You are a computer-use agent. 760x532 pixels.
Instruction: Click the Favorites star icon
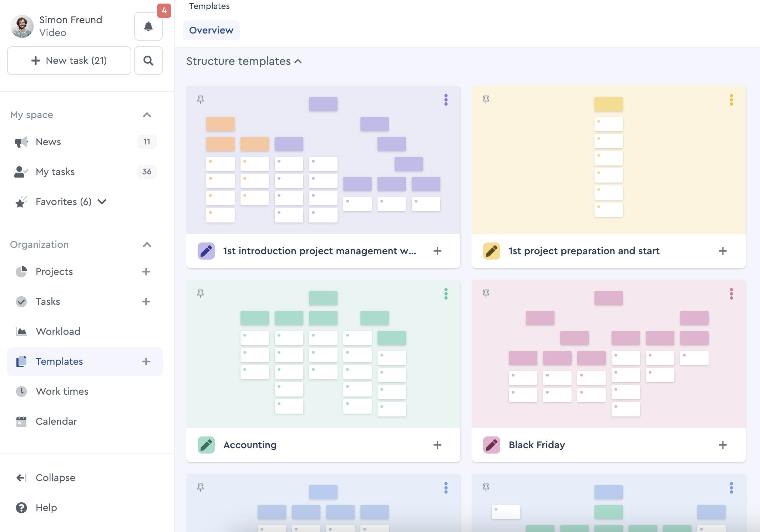21,202
